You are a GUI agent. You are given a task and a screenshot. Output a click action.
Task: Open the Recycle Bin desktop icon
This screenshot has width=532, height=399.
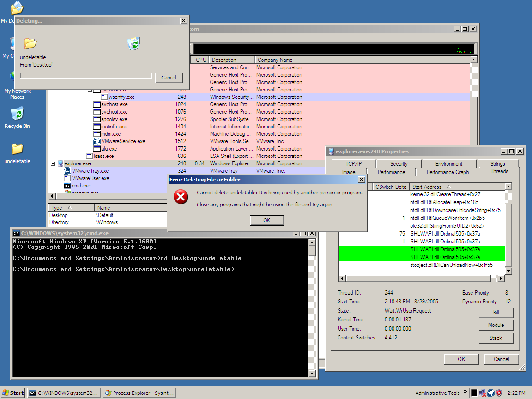(x=17, y=117)
